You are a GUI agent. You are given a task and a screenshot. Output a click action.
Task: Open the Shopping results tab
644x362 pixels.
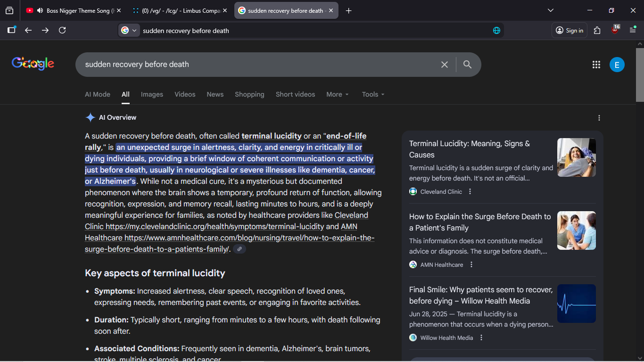point(249,94)
